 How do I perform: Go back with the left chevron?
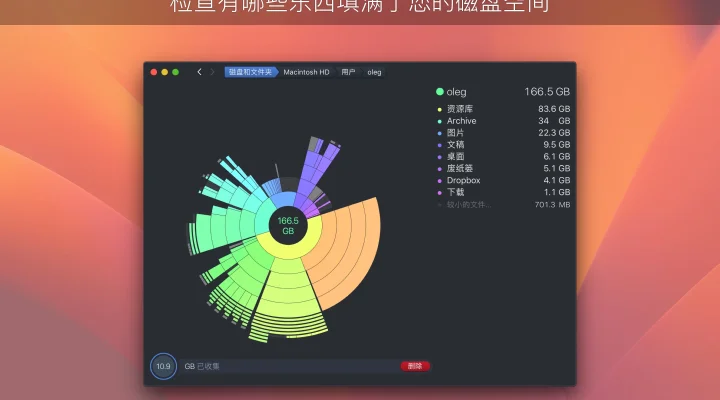point(199,72)
